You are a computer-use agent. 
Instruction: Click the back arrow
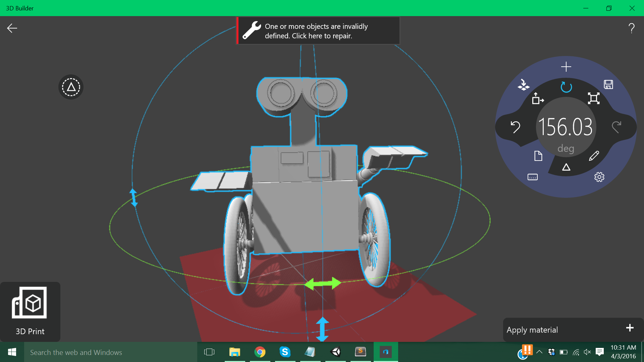pos(12,28)
